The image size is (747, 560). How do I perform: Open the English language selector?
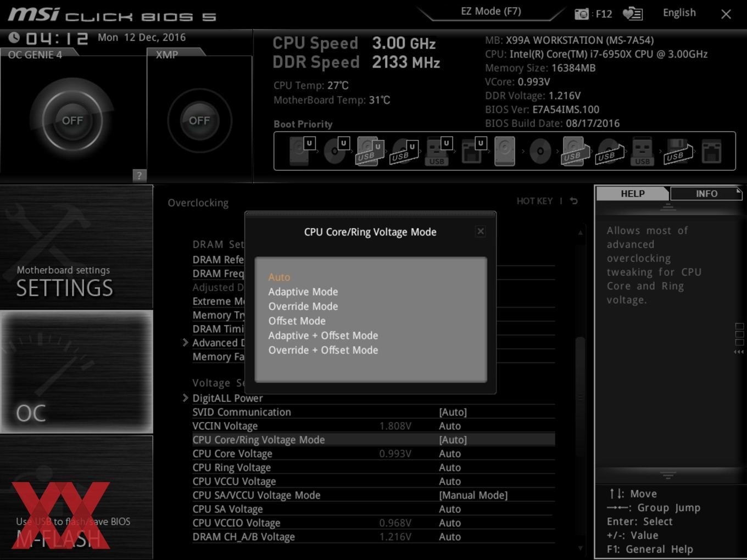pyautogui.click(x=679, y=13)
